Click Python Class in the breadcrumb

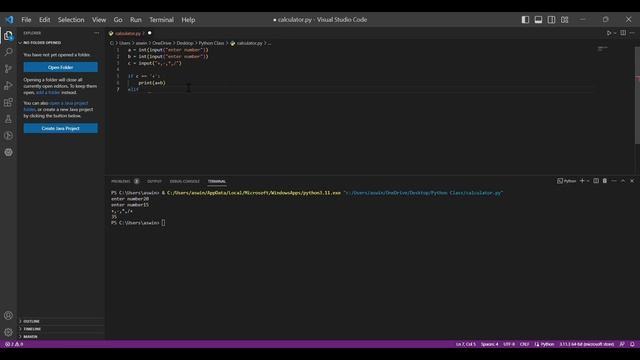(211, 43)
